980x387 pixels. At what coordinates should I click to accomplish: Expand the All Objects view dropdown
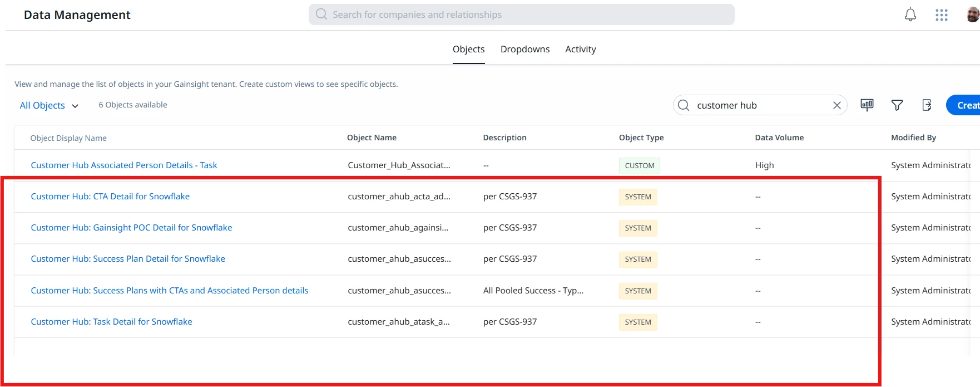(x=49, y=105)
